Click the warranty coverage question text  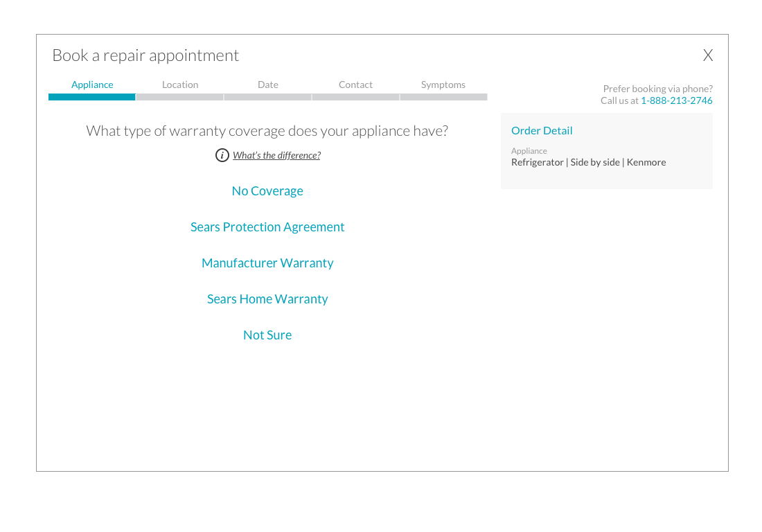[267, 131]
